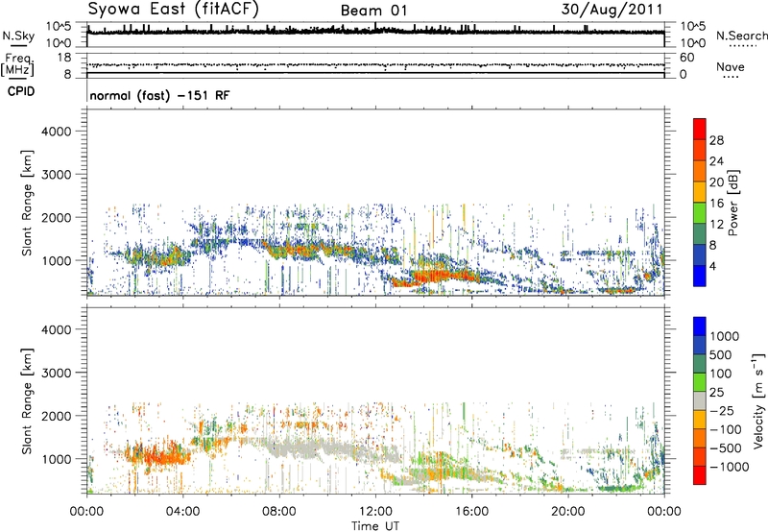Pick the grey -25 to 25 Velocity segment

point(700,400)
